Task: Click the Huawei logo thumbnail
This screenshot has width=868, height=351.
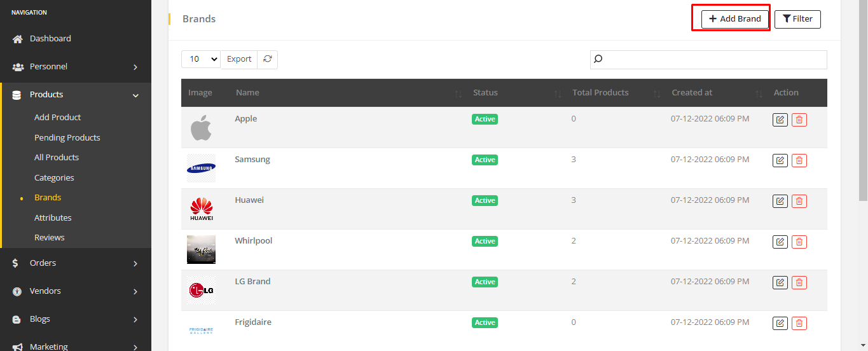Action: point(201,209)
